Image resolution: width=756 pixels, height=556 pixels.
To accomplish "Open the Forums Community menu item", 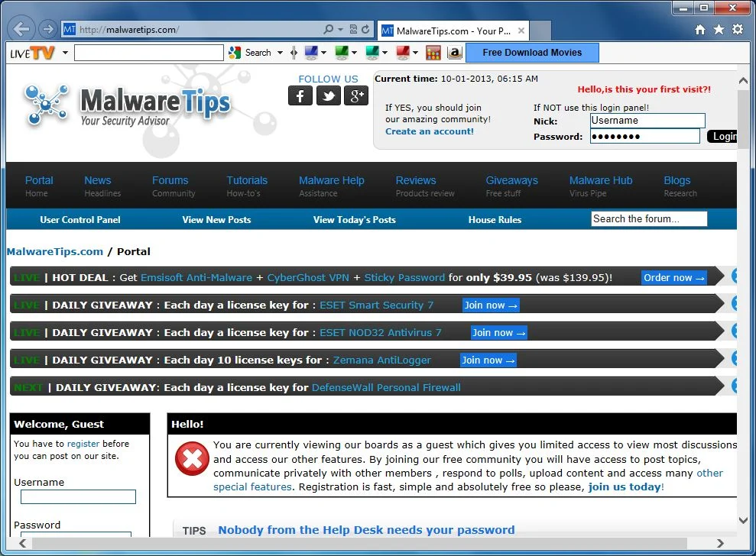I will click(174, 186).
